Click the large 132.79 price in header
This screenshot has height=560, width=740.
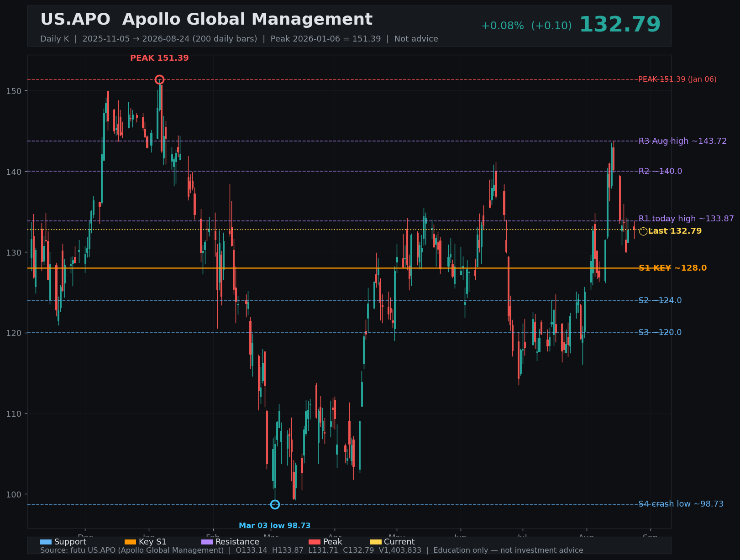click(620, 25)
